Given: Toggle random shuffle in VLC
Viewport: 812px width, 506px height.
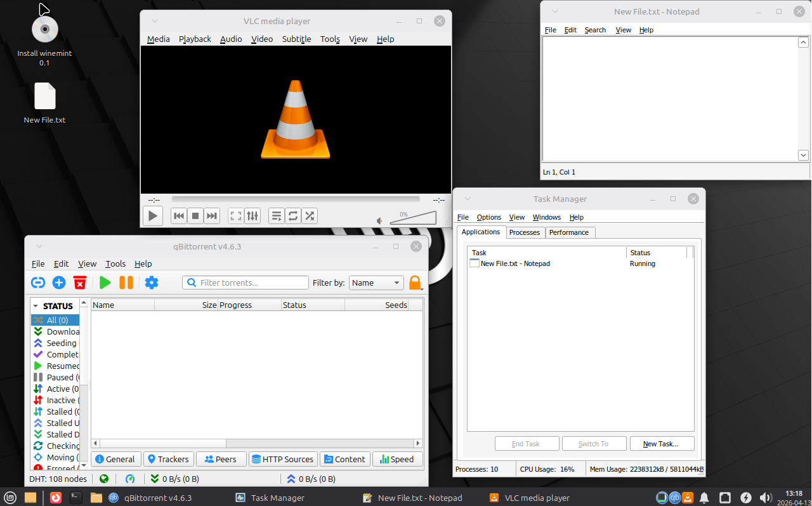Looking at the screenshot, I should coord(310,216).
